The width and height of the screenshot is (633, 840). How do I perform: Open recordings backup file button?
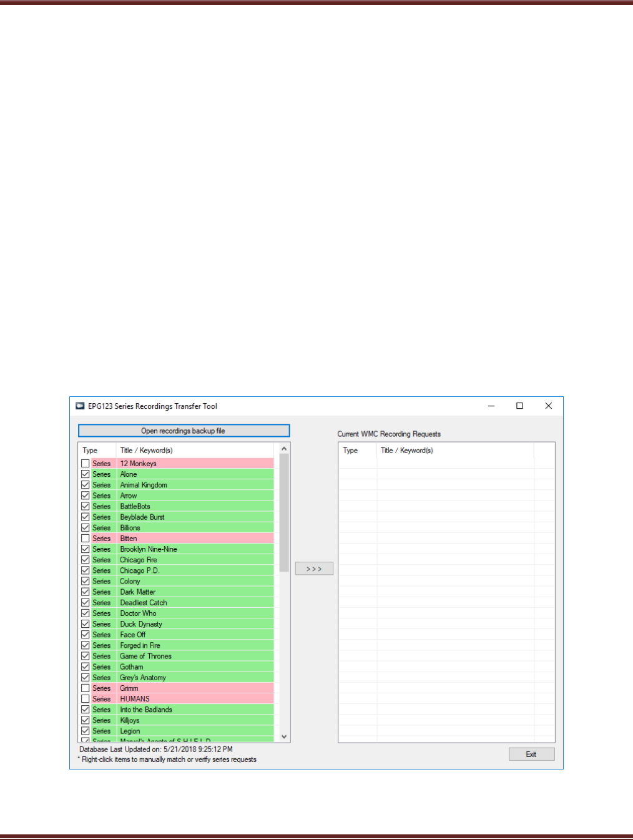[184, 431]
